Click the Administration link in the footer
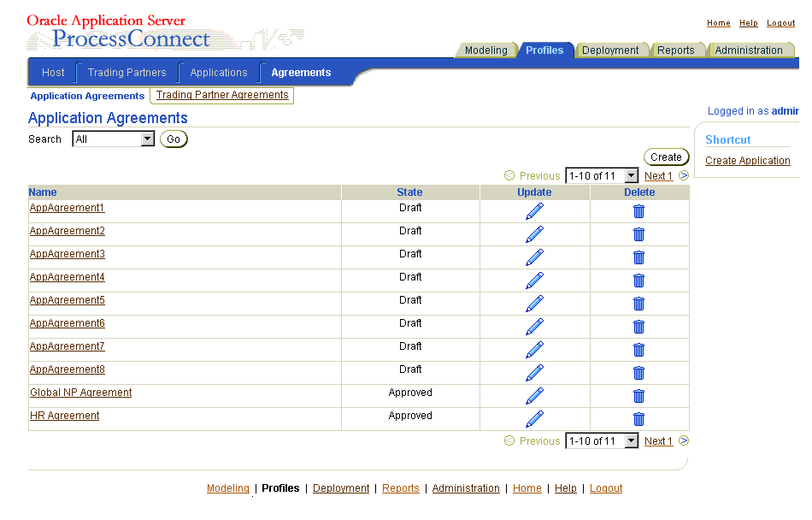The image size is (812, 520). click(x=466, y=487)
